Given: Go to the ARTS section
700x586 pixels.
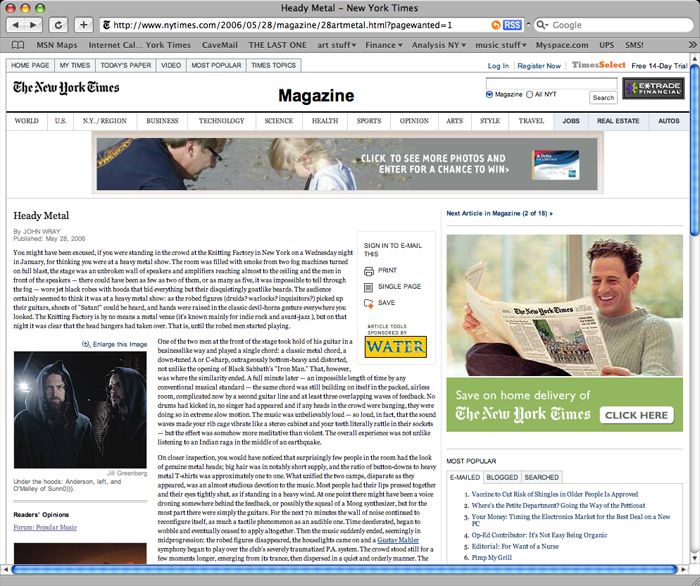Looking at the screenshot, I should point(454,121).
